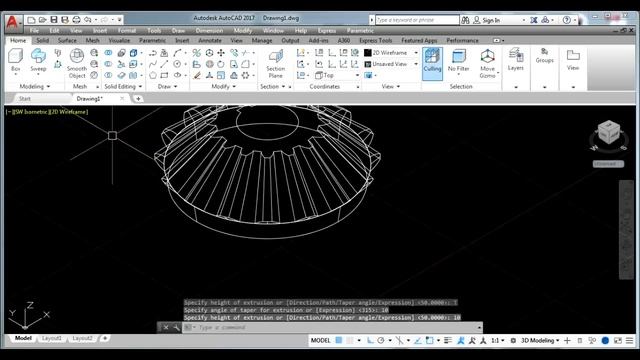Click the Help question mark icon
This screenshot has height=360, width=640.
(567, 20)
